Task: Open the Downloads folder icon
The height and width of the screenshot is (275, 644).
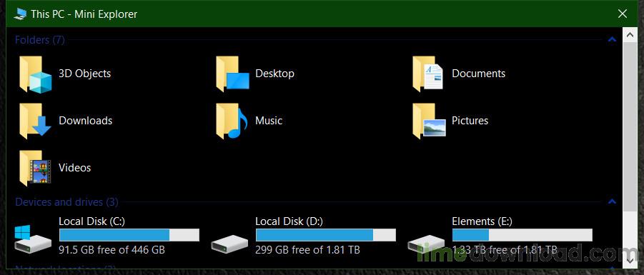Action: click(35, 121)
